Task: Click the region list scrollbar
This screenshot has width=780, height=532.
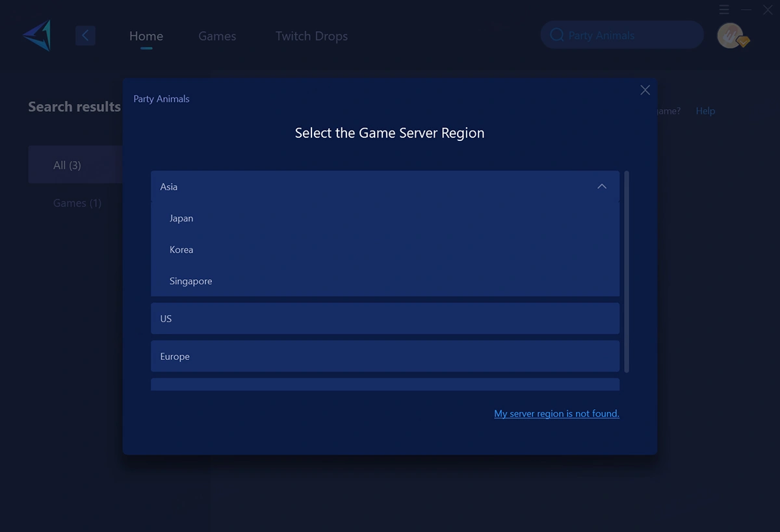Action: coord(627,272)
